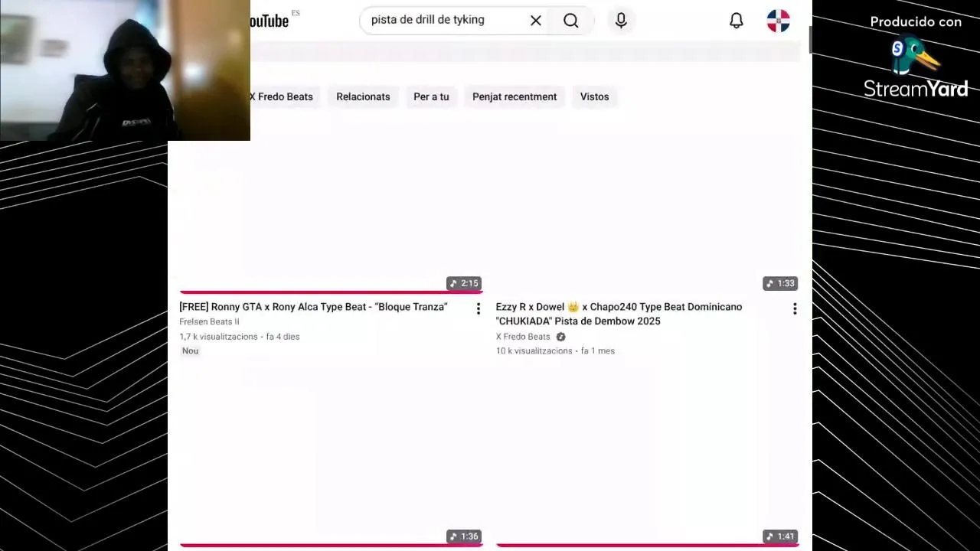980x551 pixels.
Task: Select the "Penjat recentment" filter chip
Action: point(514,96)
